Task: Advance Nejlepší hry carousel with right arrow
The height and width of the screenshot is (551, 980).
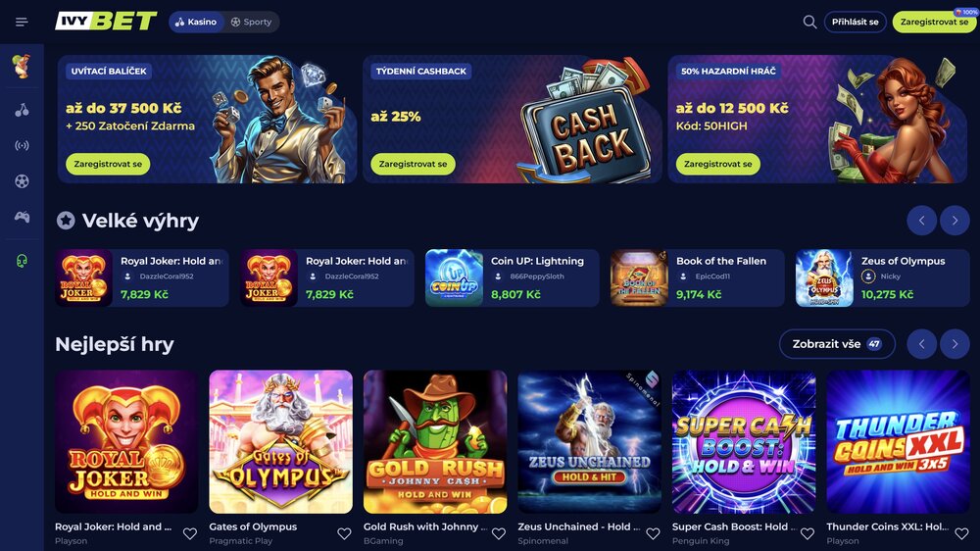Action: [955, 344]
